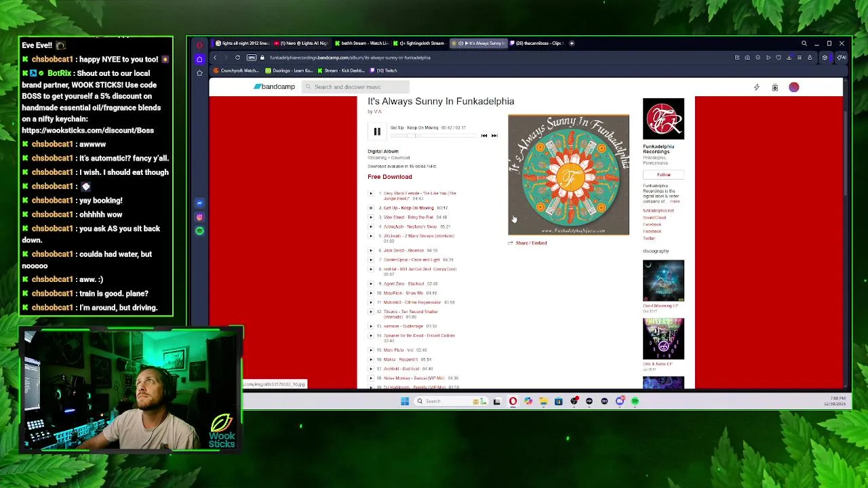Screen dimensions: 868x488
Task: Open the Bandcamp user avatar menu
Action: pyautogui.click(x=794, y=87)
